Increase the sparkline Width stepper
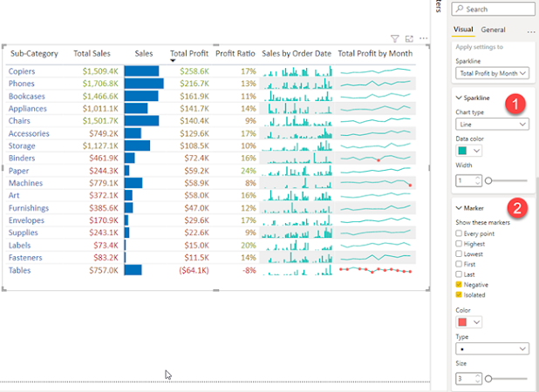This screenshot has height=392, width=539. pos(477,179)
